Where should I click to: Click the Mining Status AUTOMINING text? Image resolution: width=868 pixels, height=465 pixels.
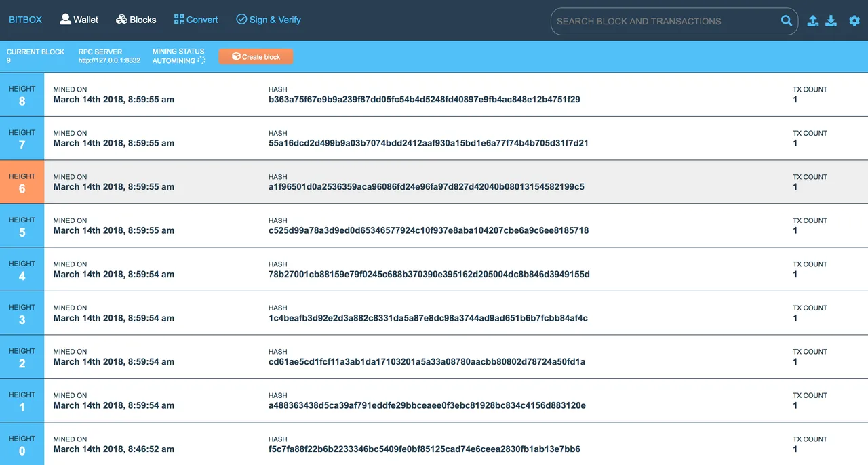(174, 60)
